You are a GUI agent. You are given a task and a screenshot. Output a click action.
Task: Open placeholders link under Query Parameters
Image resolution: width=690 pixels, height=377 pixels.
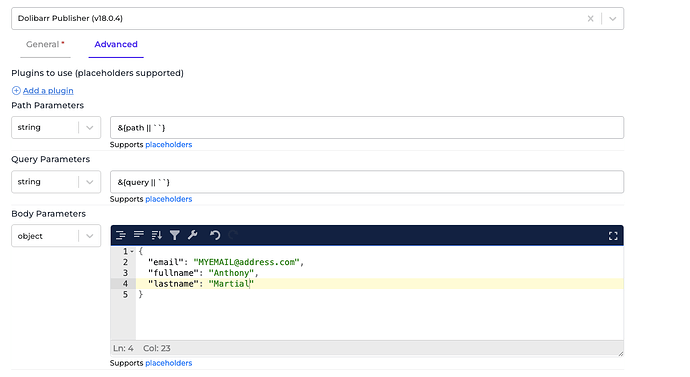(x=169, y=199)
